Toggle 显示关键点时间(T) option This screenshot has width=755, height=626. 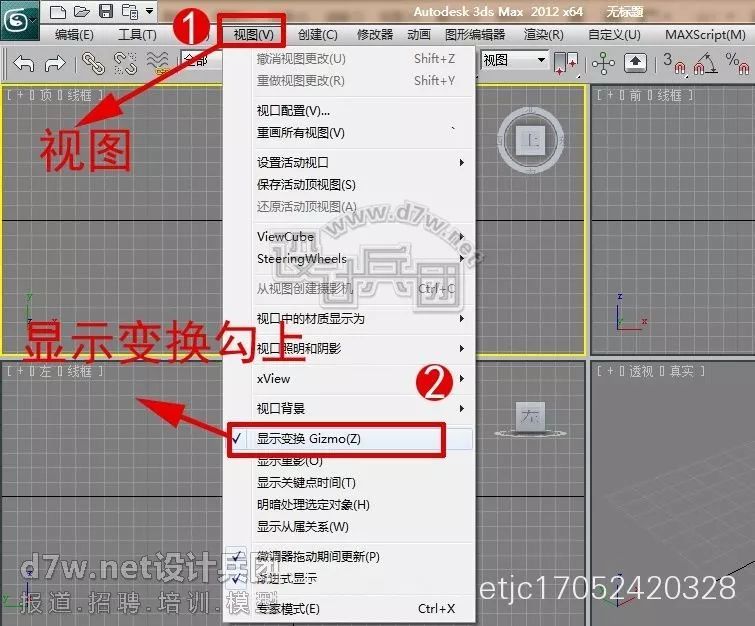point(349,483)
